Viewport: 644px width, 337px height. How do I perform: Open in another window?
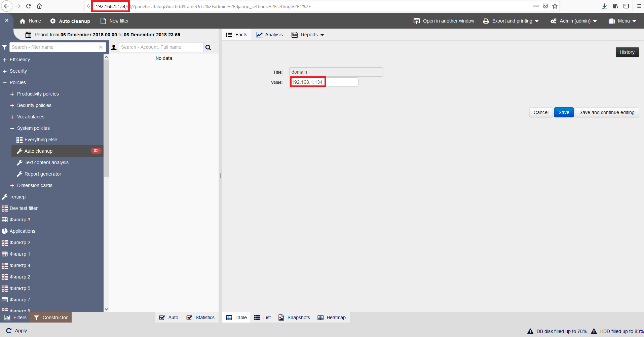(444, 21)
